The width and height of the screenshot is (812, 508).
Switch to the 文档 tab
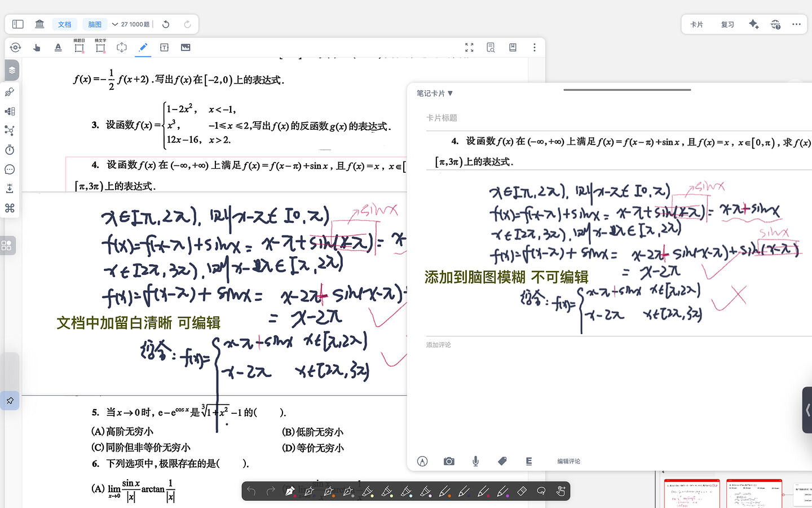coord(64,24)
